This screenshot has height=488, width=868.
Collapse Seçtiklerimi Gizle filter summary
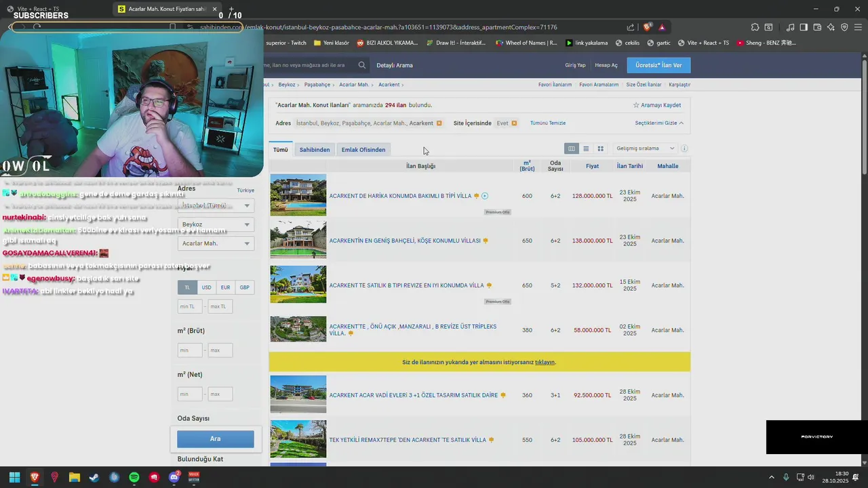659,123
